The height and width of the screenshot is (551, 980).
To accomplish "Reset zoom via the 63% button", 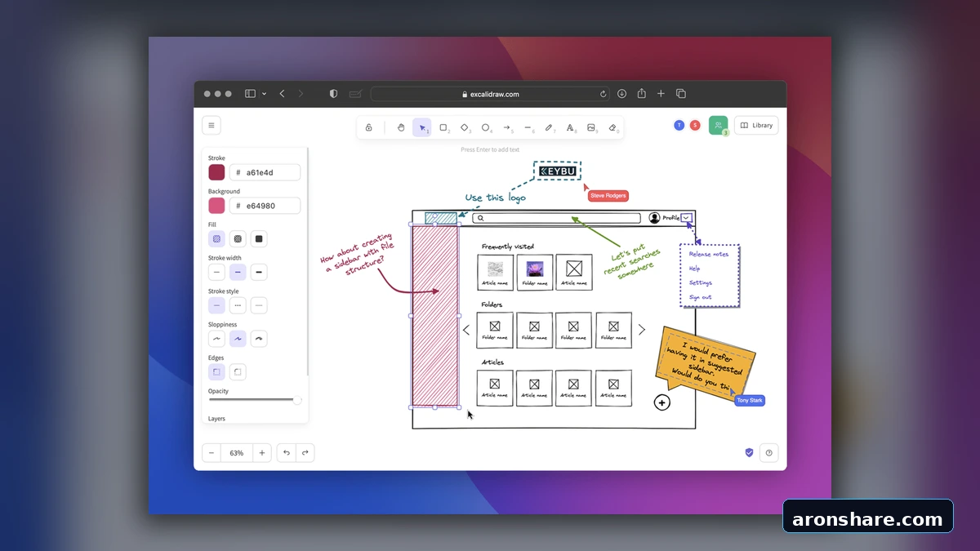I will click(x=237, y=452).
